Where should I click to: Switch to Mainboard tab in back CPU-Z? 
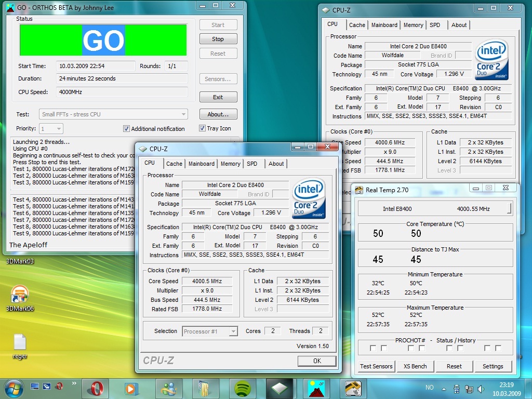(x=384, y=25)
